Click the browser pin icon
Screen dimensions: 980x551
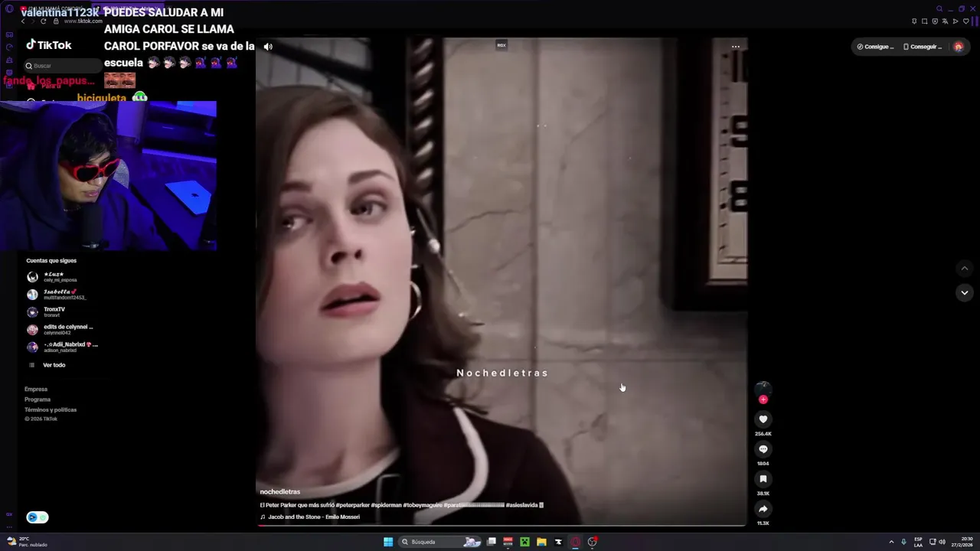pyautogui.click(x=914, y=21)
